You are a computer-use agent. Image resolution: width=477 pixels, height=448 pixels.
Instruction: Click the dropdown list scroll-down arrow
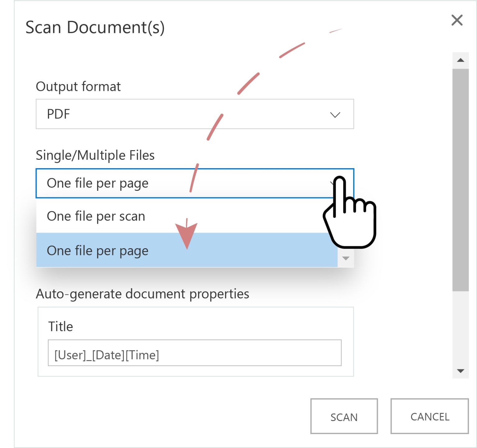(345, 258)
